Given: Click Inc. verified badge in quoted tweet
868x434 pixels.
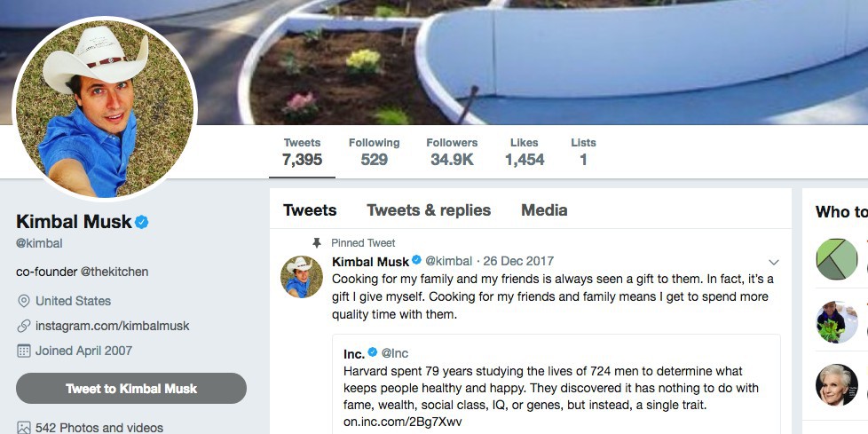Looking at the screenshot, I should coord(374,353).
